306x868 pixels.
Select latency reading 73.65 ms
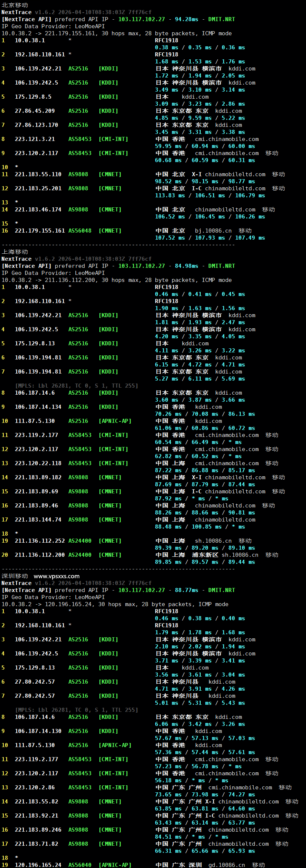point(168,795)
